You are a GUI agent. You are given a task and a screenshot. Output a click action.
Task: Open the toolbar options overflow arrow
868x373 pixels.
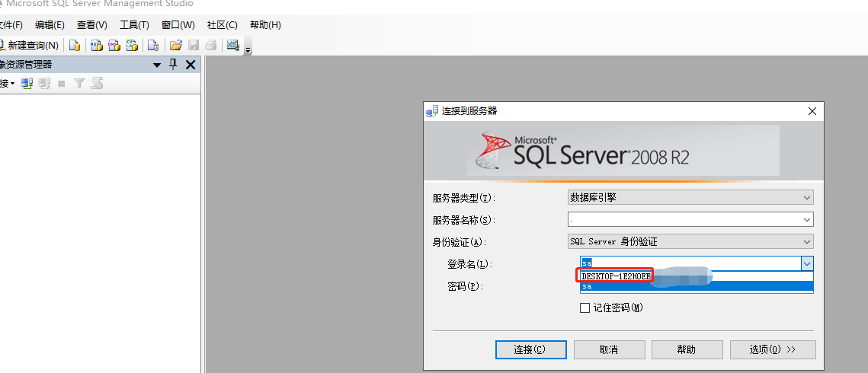click(248, 50)
